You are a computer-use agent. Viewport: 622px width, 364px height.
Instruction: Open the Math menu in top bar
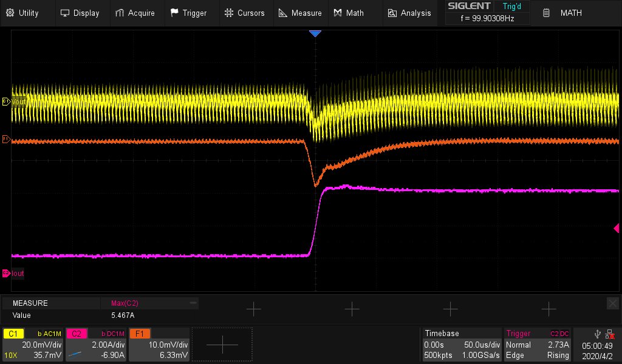tap(349, 13)
